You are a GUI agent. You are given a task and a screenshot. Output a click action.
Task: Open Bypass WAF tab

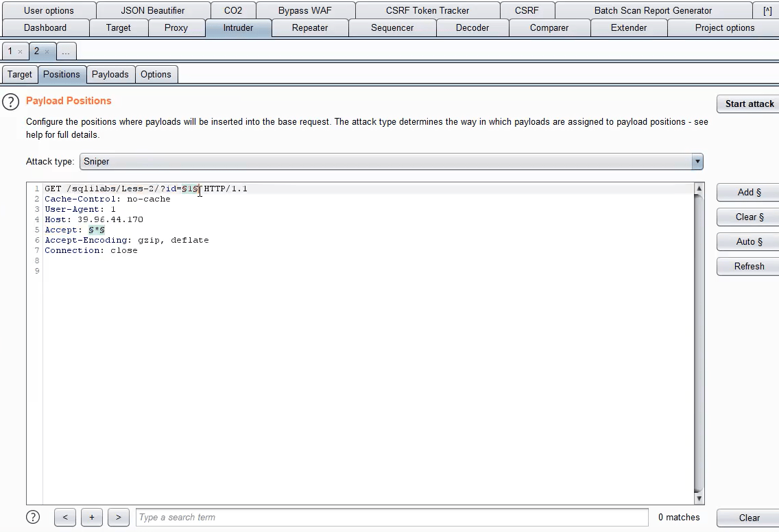coord(305,10)
